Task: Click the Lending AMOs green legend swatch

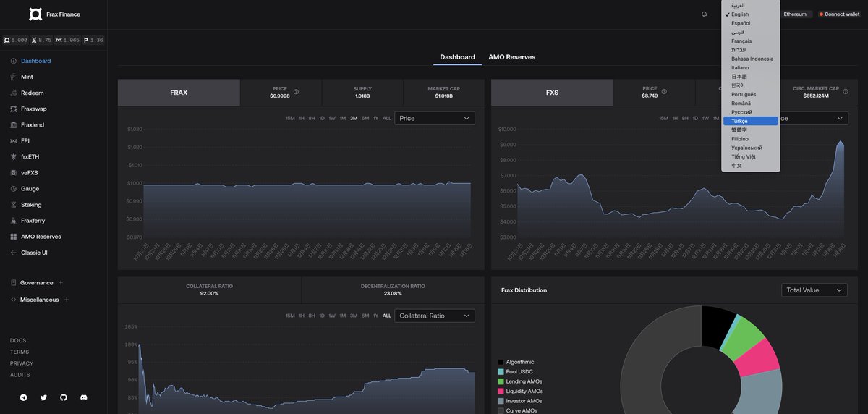Action: click(501, 381)
